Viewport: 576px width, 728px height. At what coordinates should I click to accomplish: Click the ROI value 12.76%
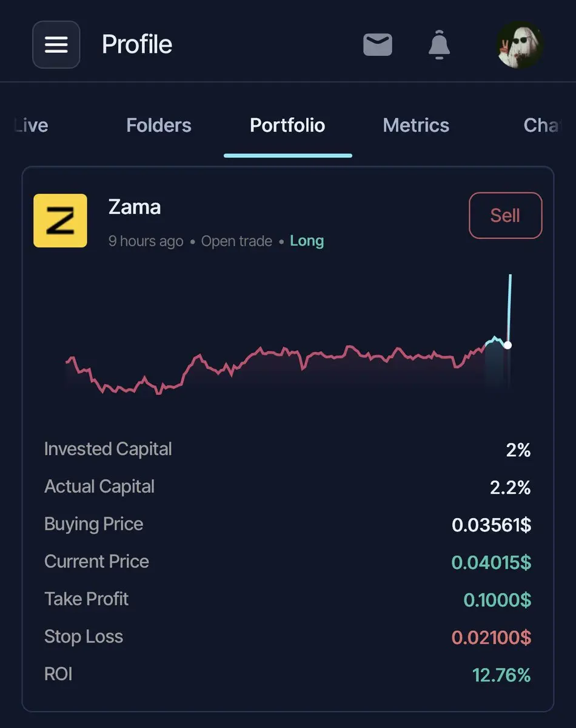pos(501,675)
